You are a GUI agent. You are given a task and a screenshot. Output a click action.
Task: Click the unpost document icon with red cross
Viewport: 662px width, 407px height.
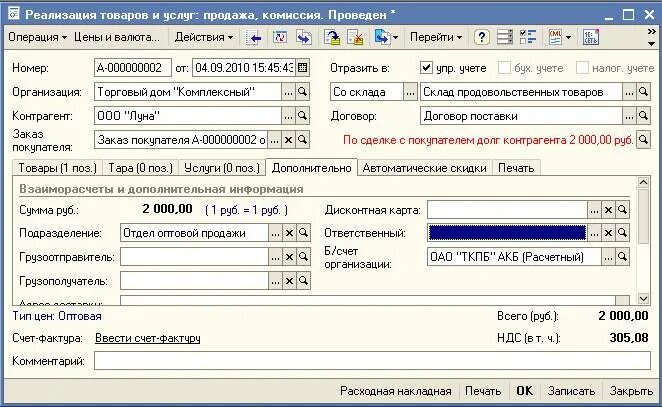[x=355, y=38]
